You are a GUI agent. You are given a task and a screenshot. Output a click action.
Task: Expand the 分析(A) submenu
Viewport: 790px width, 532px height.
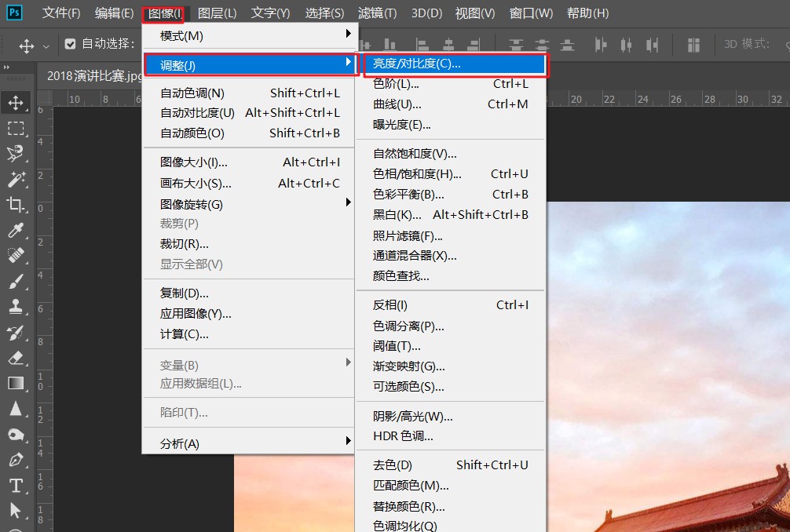[251, 443]
